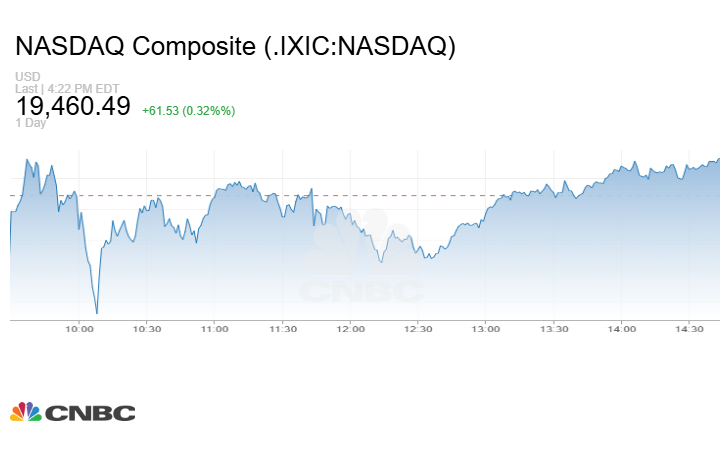Click the CNBC wordmark at bottom left
720x450 pixels.
[x=89, y=413]
